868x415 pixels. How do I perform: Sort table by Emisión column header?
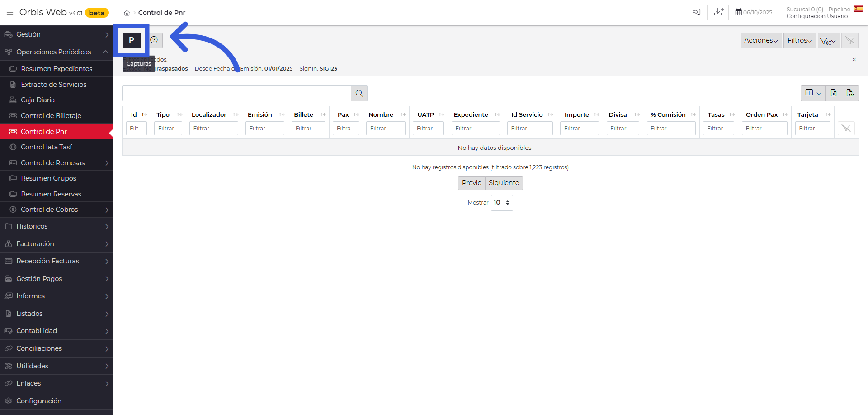[x=265, y=115]
